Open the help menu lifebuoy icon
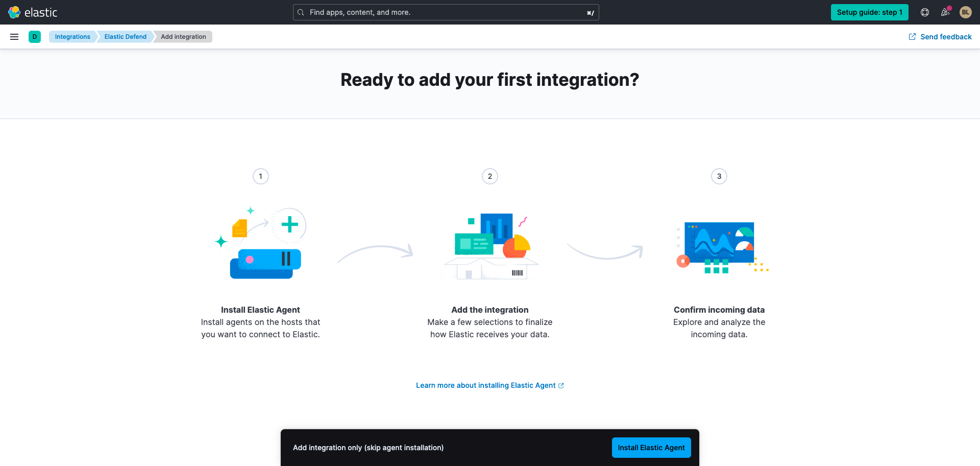Image resolution: width=980 pixels, height=466 pixels. (925, 12)
